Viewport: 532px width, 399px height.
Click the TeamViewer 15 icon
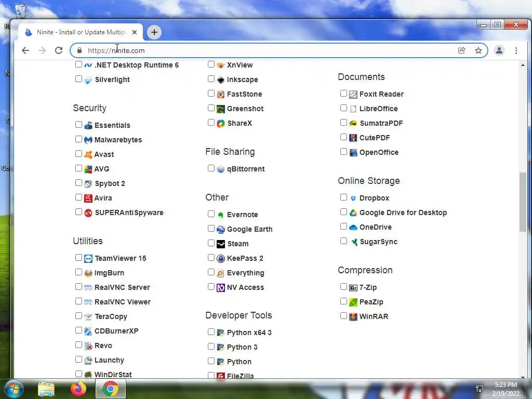88,259
